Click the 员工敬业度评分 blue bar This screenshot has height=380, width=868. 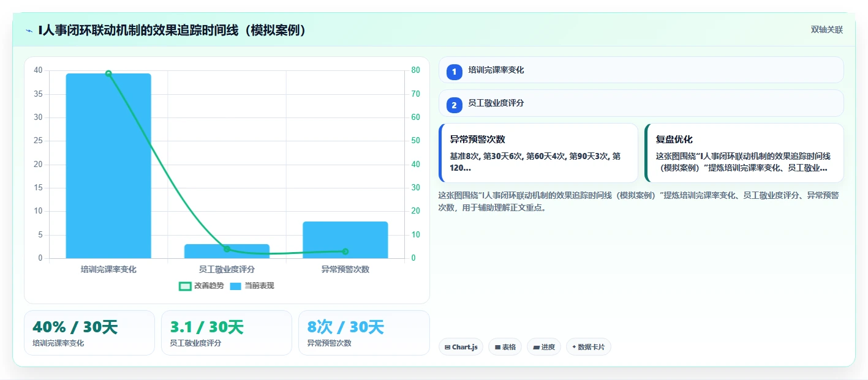(227, 251)
